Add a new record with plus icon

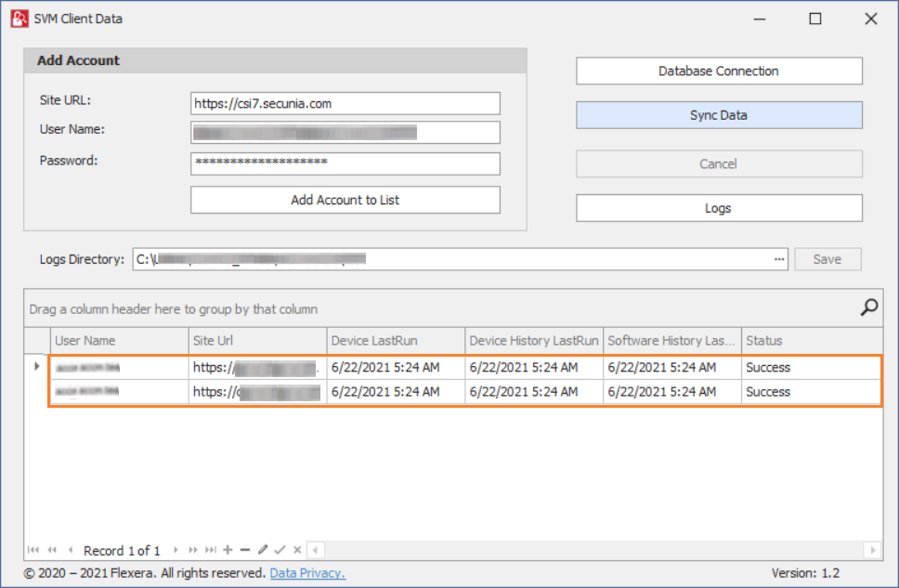coord(228,551)
